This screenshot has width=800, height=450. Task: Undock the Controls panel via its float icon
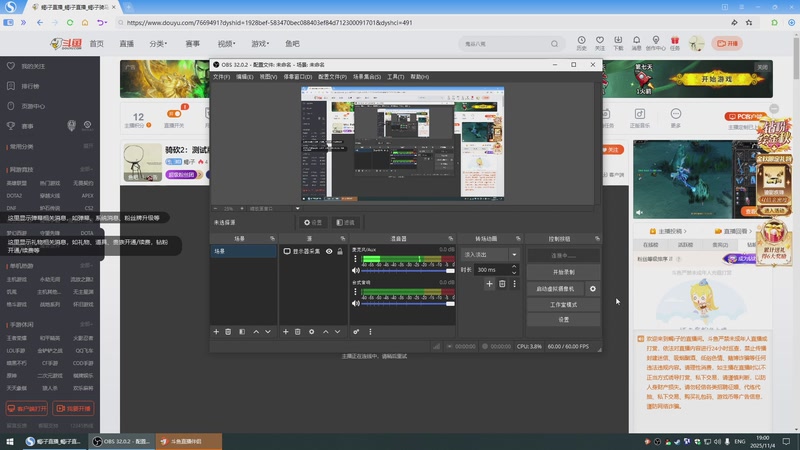click(x=597, y=239)
